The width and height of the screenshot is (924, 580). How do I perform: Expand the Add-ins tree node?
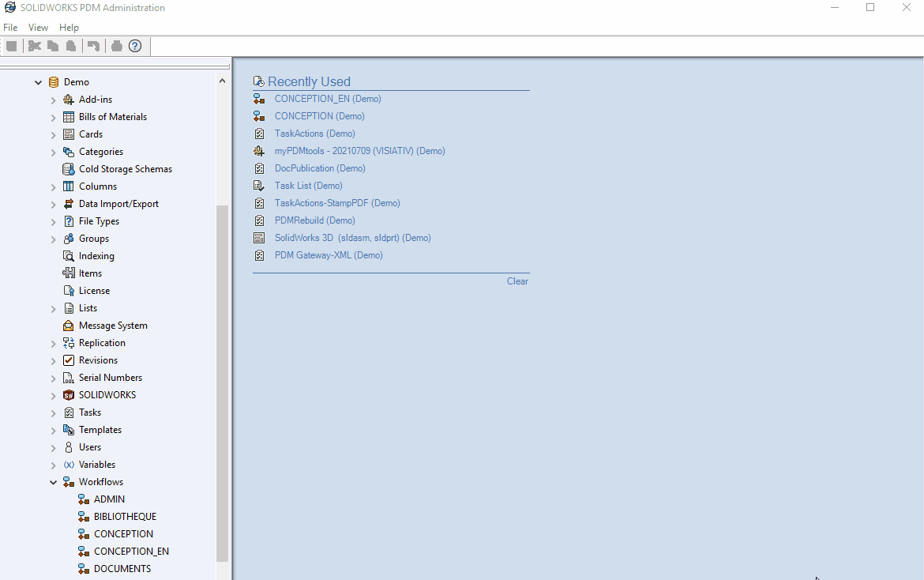(x=54, y=100)
